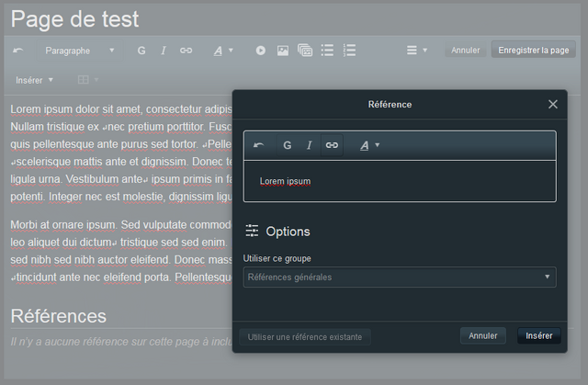Click the video insert icon in main toolbar
588x385 pixels.
[261, 51]
